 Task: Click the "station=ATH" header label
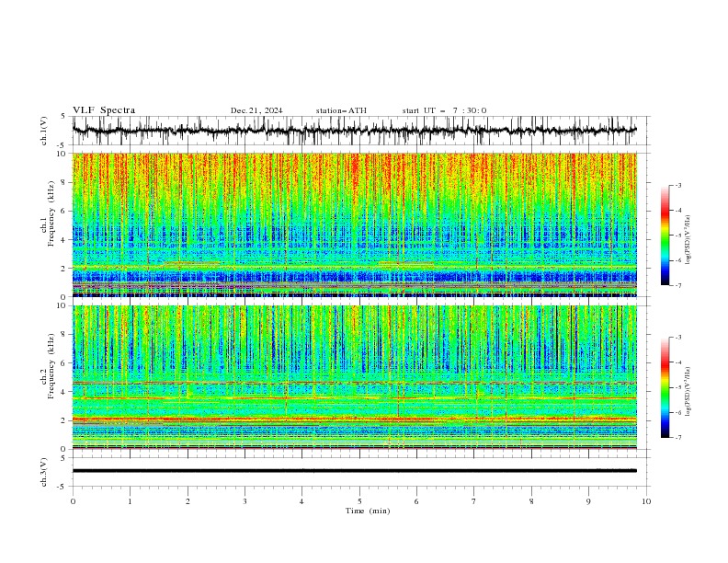[x=341, y=110]
